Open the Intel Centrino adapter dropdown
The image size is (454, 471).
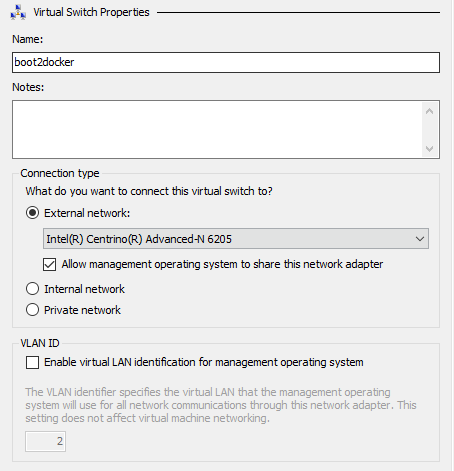click(236, 239)
